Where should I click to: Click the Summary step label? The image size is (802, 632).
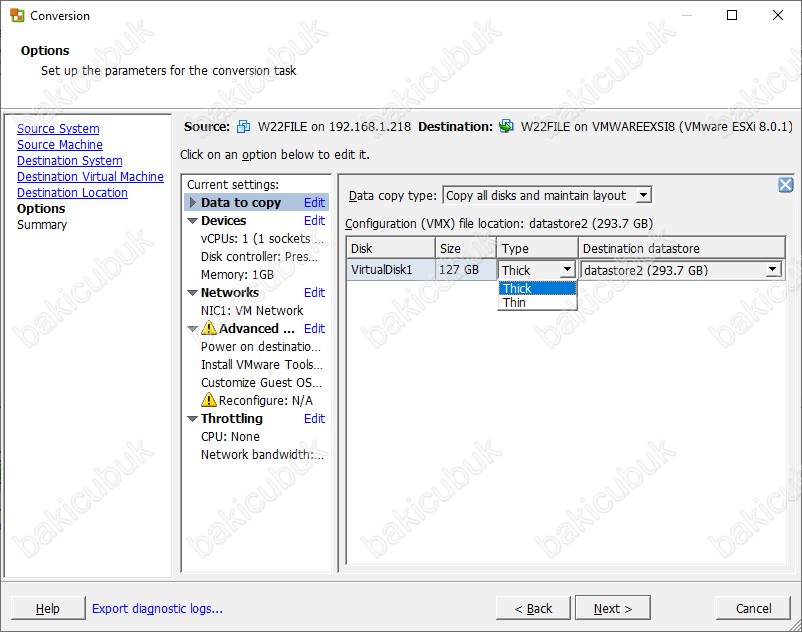42,225
